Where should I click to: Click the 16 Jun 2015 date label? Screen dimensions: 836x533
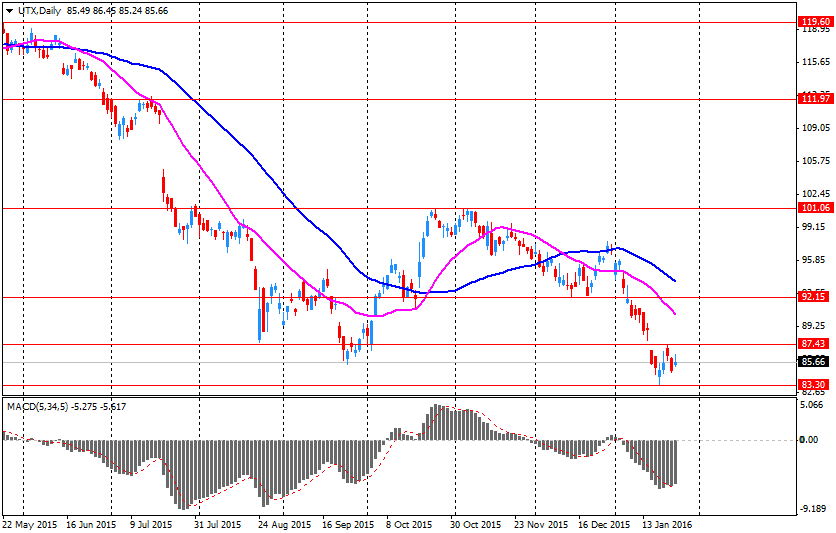point(91,525)
